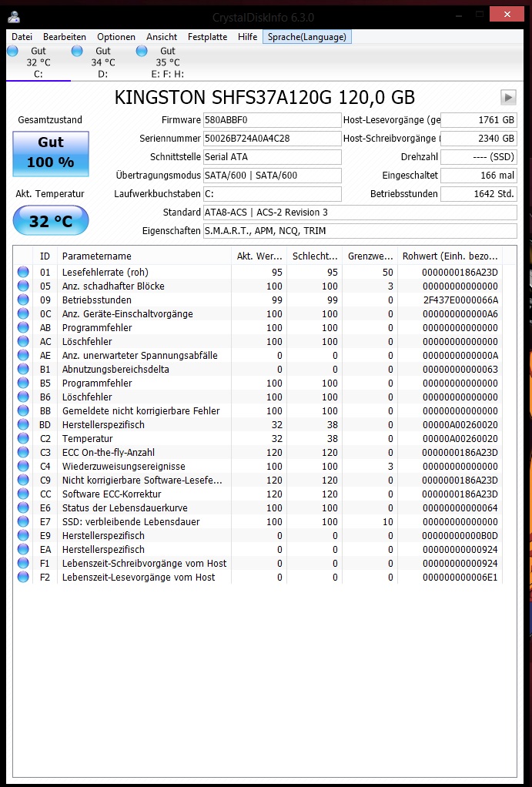Click status orb for Wiederzuweisungsereignisse
This screenshot has width=532, height=787.
pos(23,467)
